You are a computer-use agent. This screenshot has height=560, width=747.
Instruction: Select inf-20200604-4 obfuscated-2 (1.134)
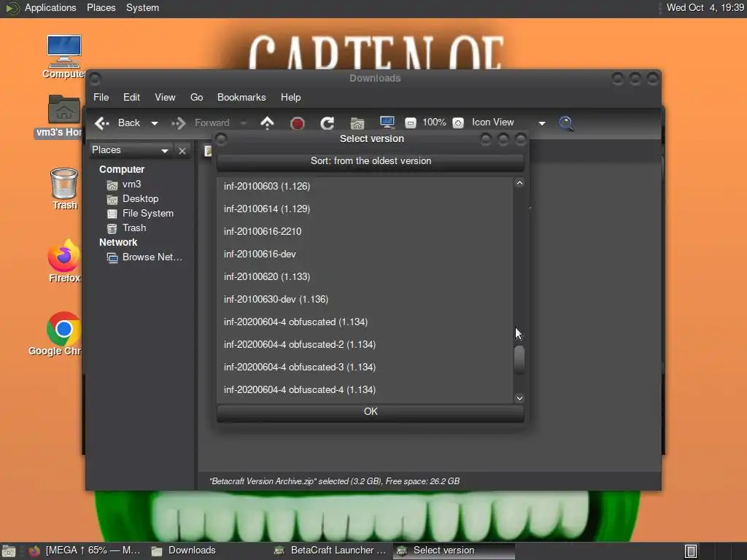[x=365, y=345]
